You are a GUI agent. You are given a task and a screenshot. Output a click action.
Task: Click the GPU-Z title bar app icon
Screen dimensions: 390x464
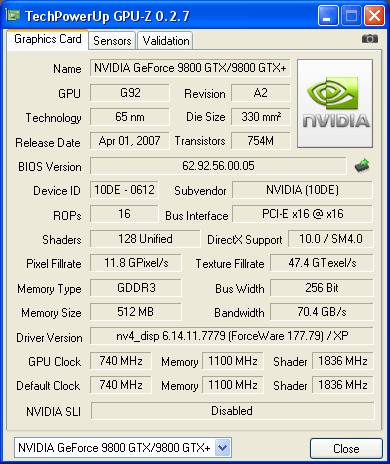point(13,16)
